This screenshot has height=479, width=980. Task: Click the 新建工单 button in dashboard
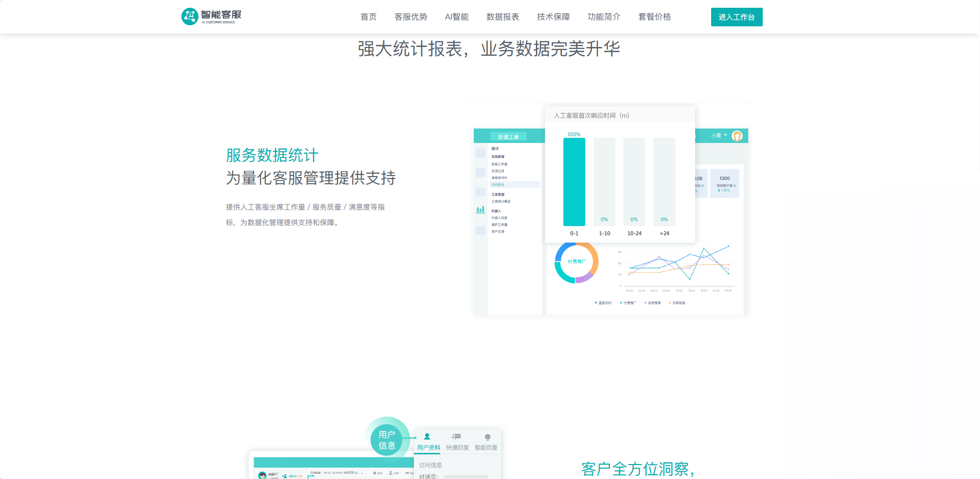coord(508,137)
